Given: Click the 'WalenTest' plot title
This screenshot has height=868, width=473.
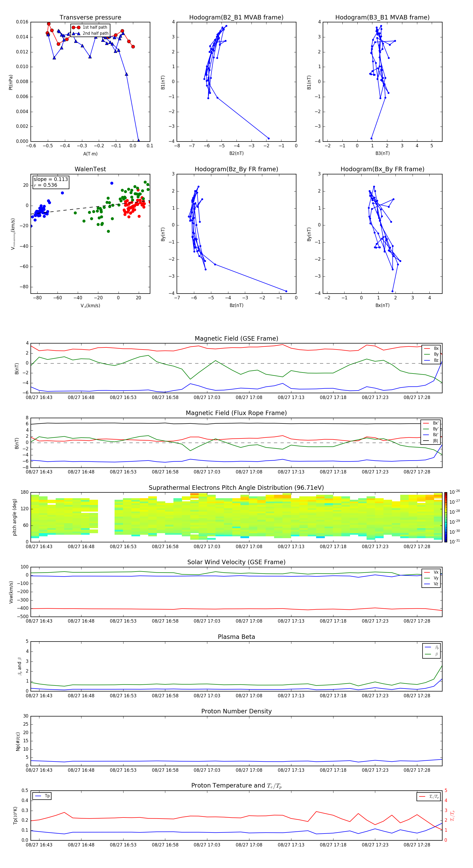Looking at the screenshot, I should (x=90, y=169).
